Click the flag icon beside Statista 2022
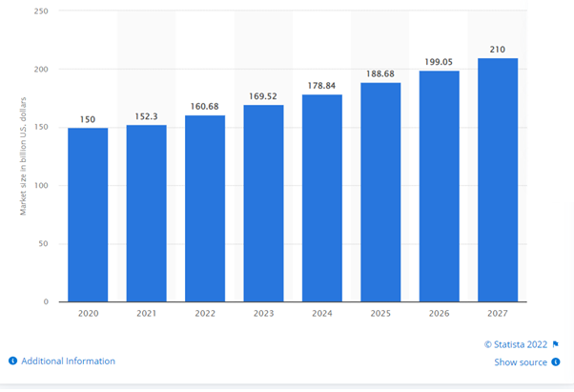The width and height of the screenshot is (574, 392). pos(556,344)
